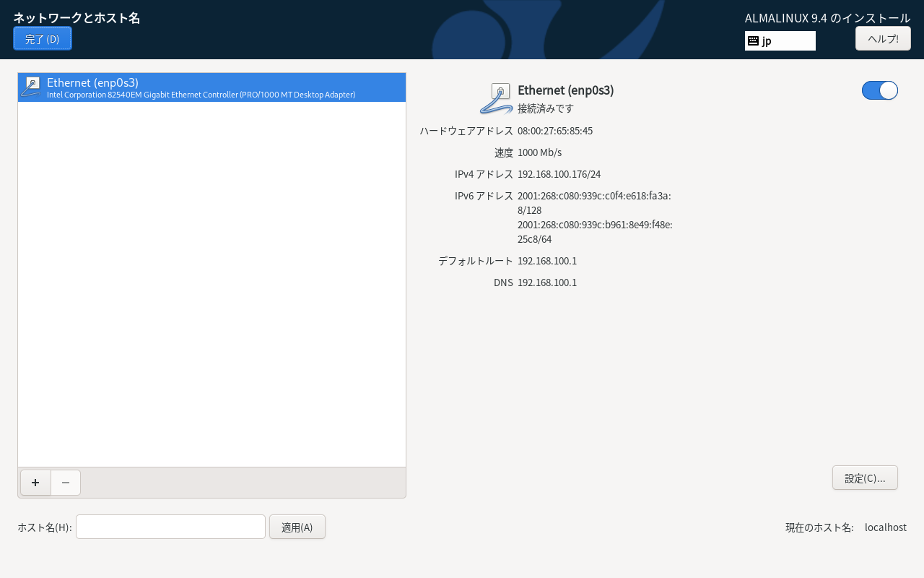The height and width of the screenshot is (578, 924).
Task: Click IPv6 address starting 2001:268:c080:939c:b961
Action: (x=595, y=232)
